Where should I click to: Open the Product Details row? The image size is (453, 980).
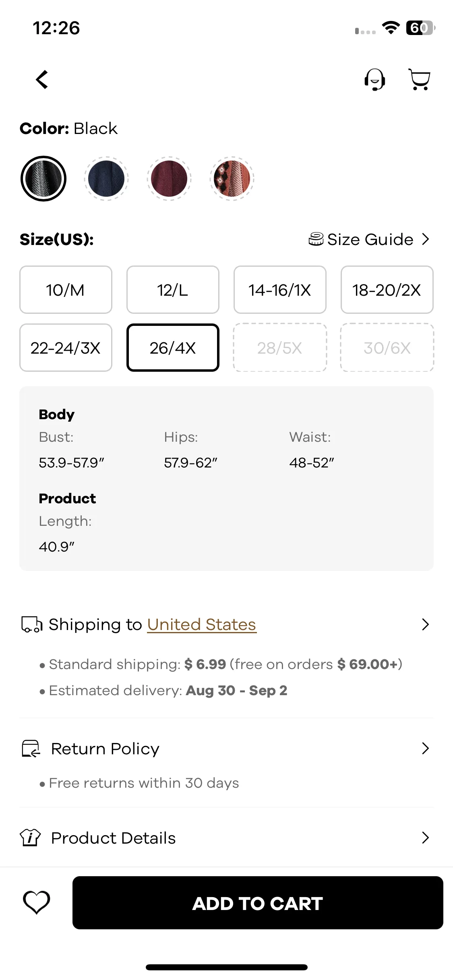point(226,838)
